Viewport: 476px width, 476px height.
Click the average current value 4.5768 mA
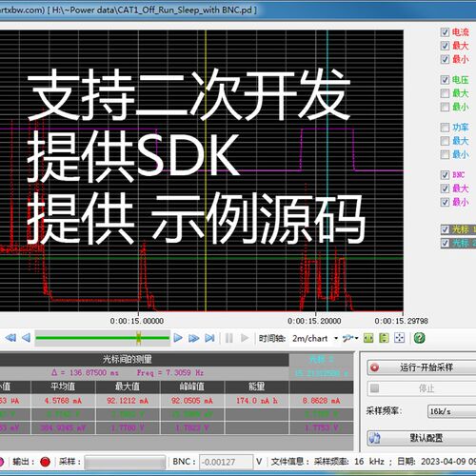63,401
